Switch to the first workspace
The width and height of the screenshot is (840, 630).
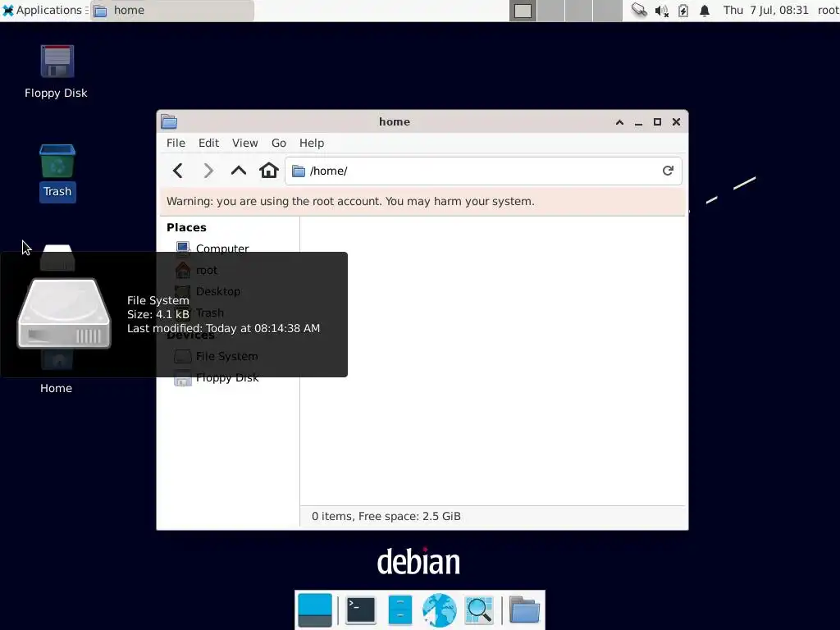[523, 11]
